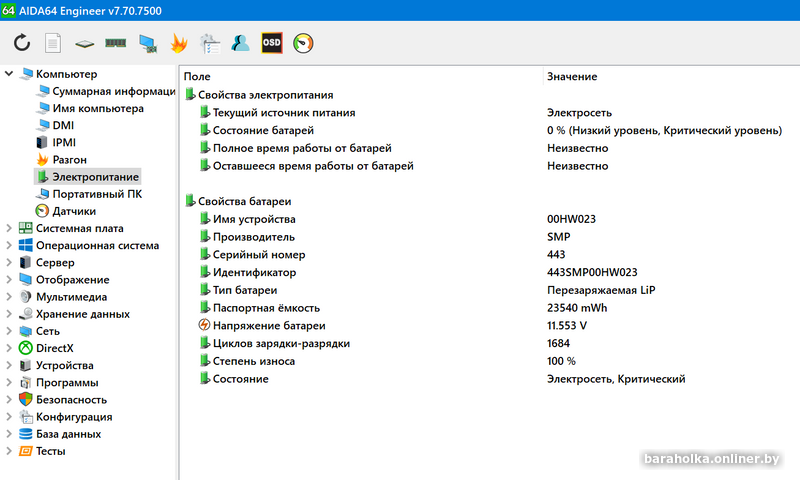
Task: Expand the Операционная система node
Action: pos(9,245)
